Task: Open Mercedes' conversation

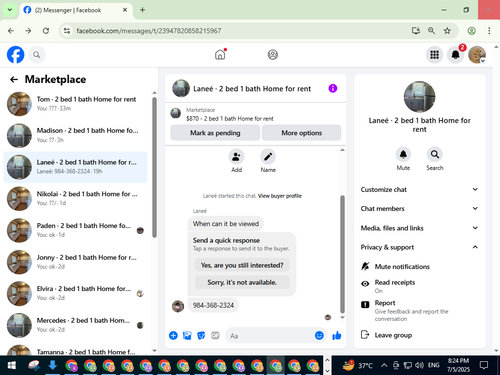Action: pyautogui.click(x=76, y=325)
